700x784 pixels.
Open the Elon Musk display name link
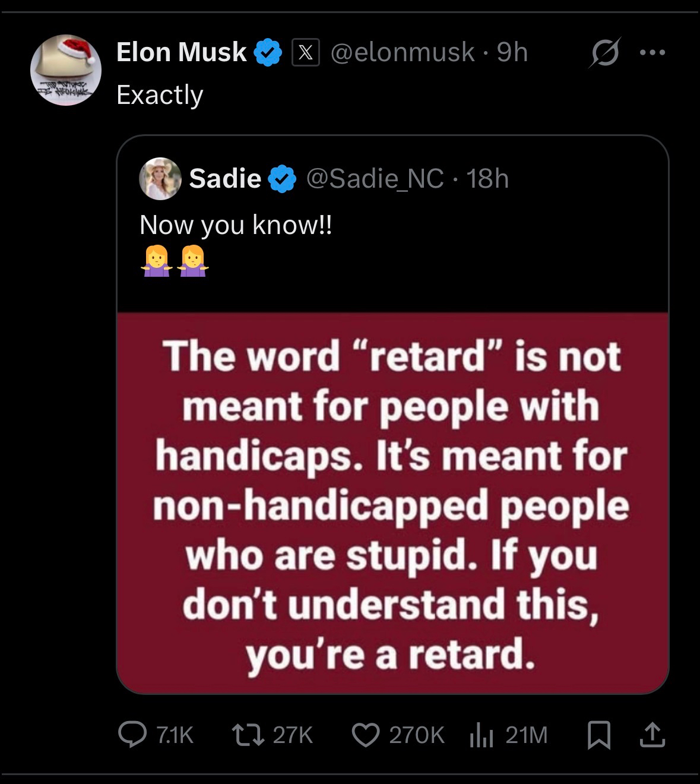[181, 52]
